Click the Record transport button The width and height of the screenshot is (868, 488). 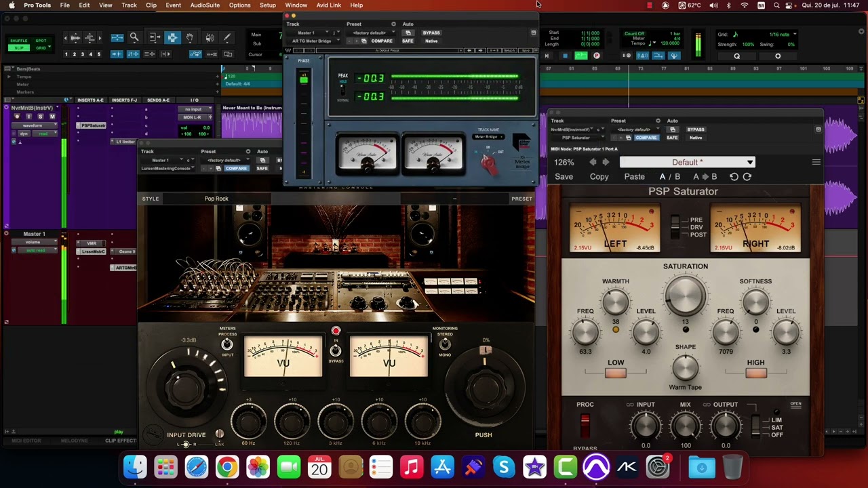point(597,56)
